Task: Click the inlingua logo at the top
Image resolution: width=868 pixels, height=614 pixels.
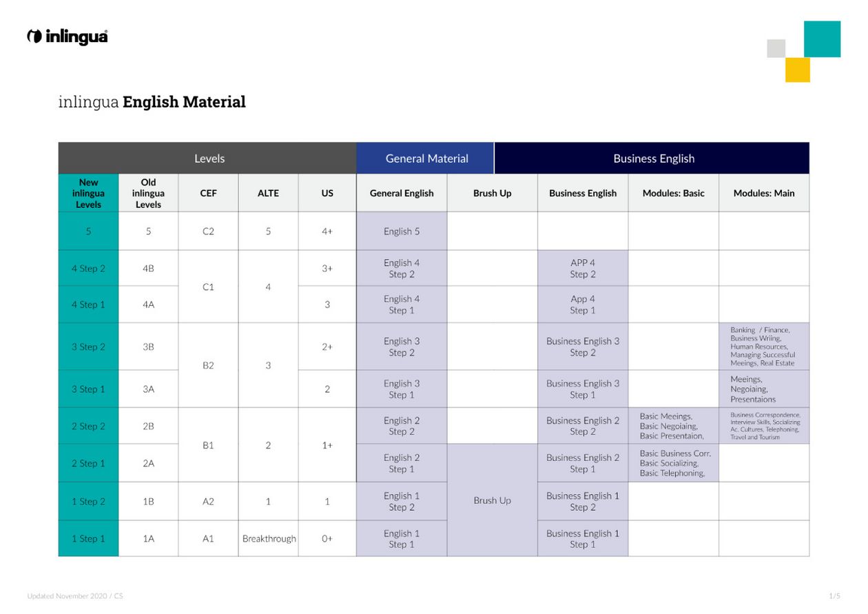Action: tap(67, 37)
